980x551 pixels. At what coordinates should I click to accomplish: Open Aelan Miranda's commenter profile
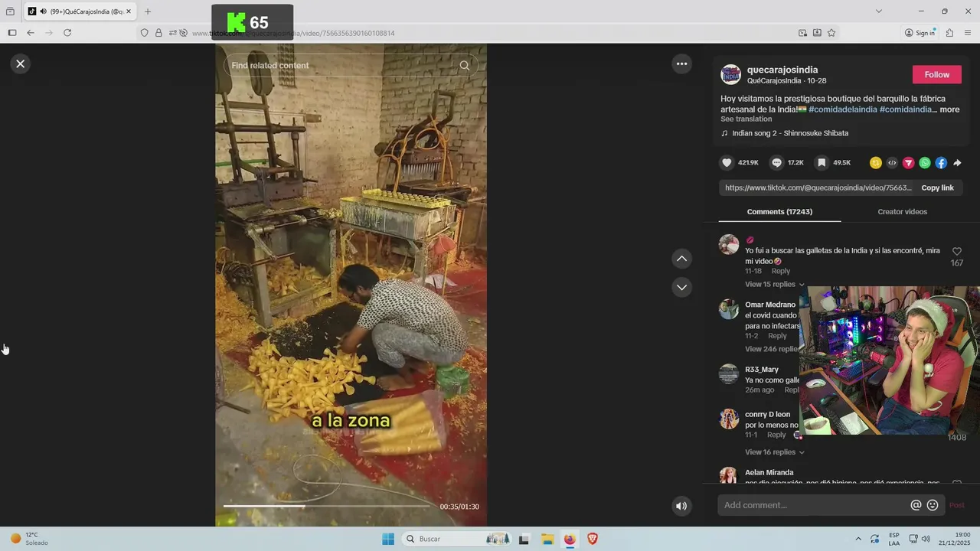[769, 473]
